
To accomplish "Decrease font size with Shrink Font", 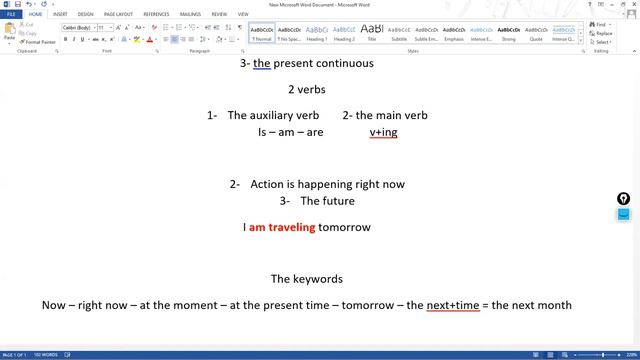I will (127, 27).
